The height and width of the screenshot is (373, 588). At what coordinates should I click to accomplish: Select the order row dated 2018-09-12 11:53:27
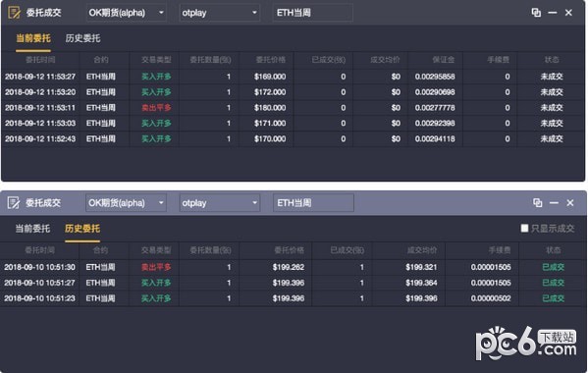coord(294,77)
